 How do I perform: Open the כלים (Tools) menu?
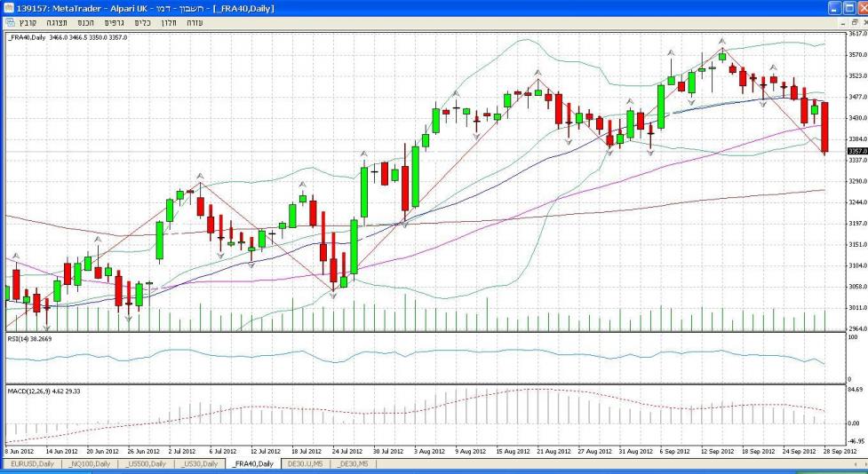tap(142, 22)
